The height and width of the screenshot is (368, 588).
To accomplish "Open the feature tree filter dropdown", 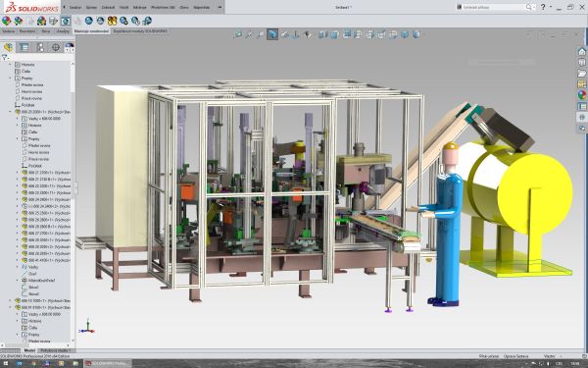I will point(5,58).
